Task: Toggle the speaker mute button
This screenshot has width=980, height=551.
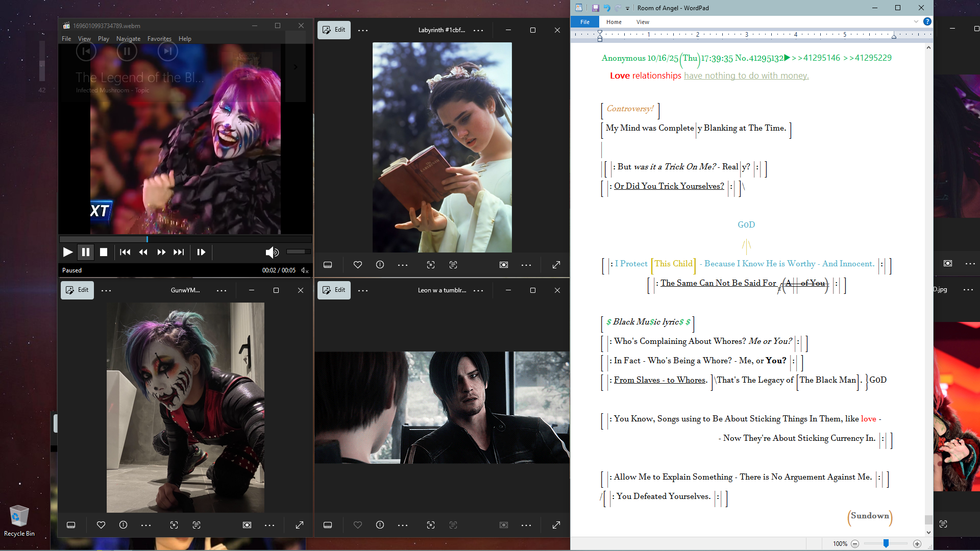Action: [x=272, y=252]
